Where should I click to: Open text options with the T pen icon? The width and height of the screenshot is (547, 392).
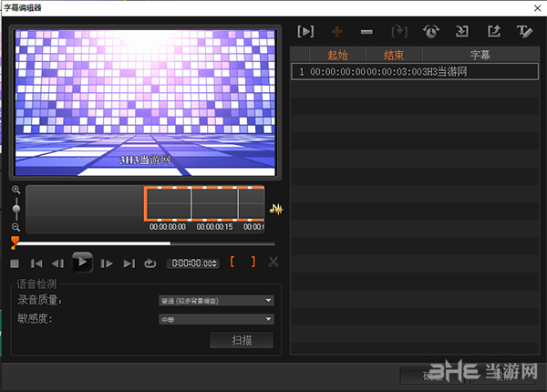(x=524, y=32)
